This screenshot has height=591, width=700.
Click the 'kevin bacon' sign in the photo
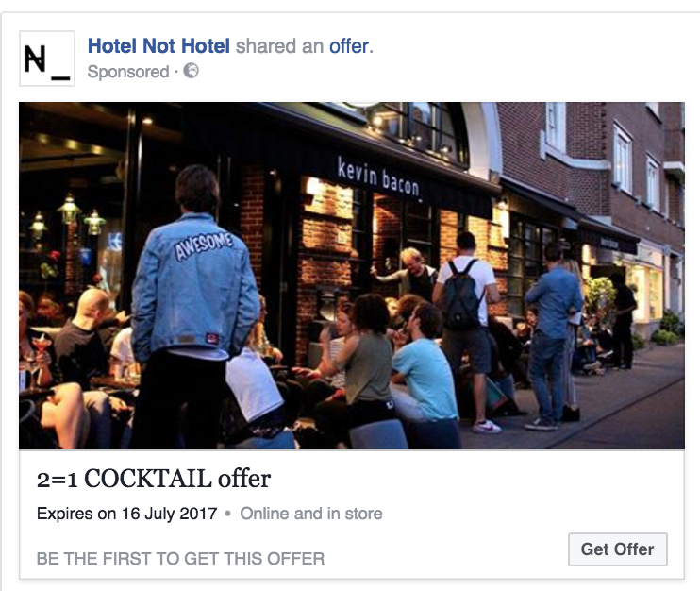[x=378, y=177]
